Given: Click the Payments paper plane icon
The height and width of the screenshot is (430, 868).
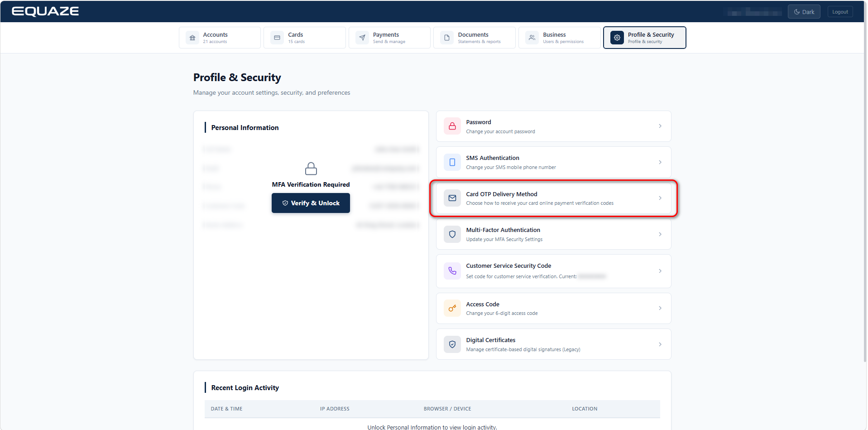Looking at the screenshot, I should pos(362,38).
